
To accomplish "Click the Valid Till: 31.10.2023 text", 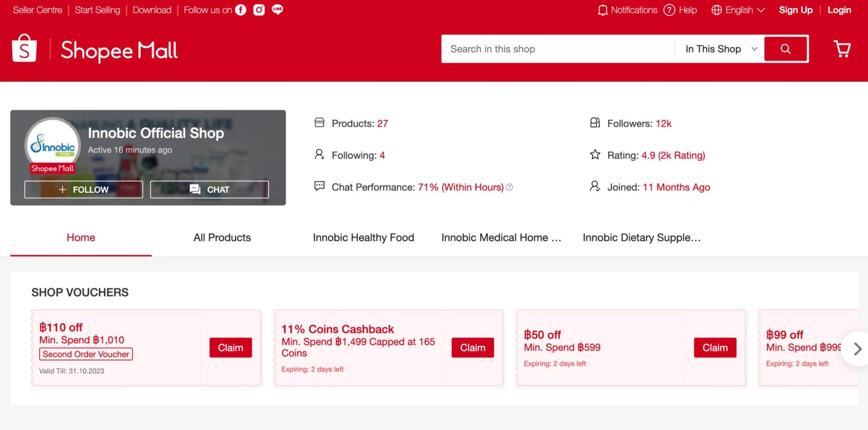I will tap(72, 371).
